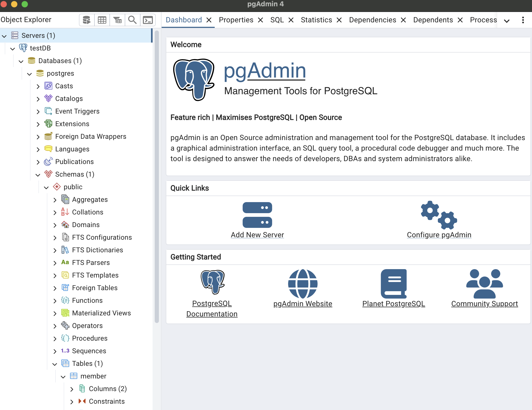This screenshot has height=410, width=532.
Task: Open the Search Objects magnifier icon
Action: 132,20
